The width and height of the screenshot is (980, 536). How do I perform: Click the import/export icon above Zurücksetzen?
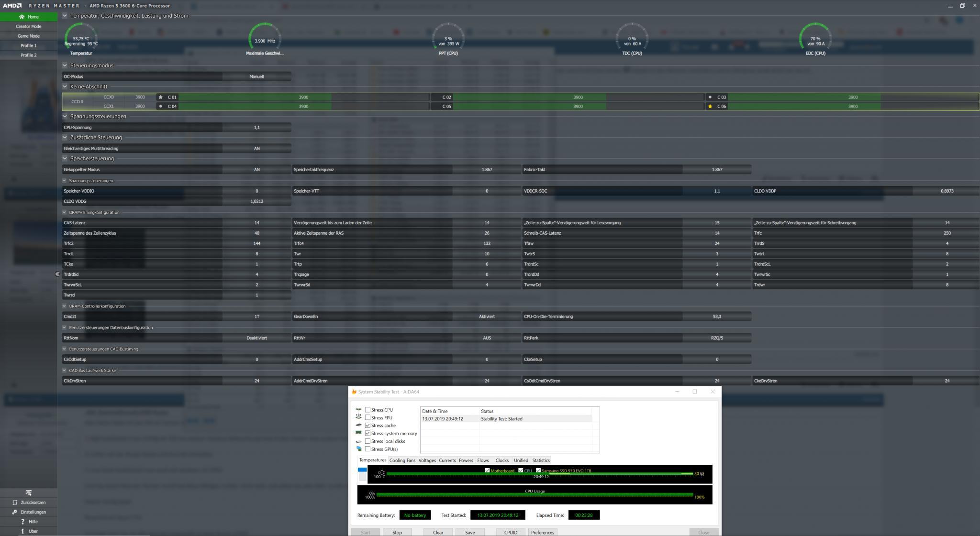tap(28, 492)
